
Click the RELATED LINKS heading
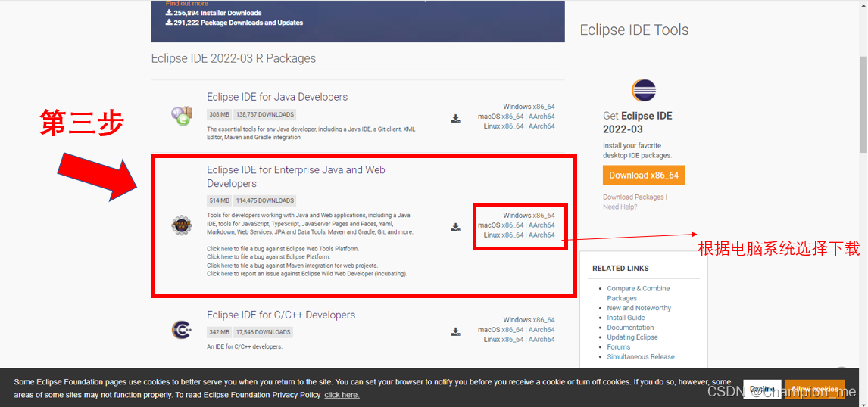tap(620, 269)
